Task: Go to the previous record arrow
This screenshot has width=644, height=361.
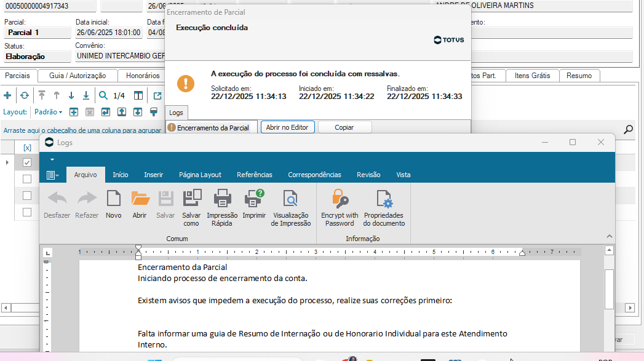Action: click(57, 96)
